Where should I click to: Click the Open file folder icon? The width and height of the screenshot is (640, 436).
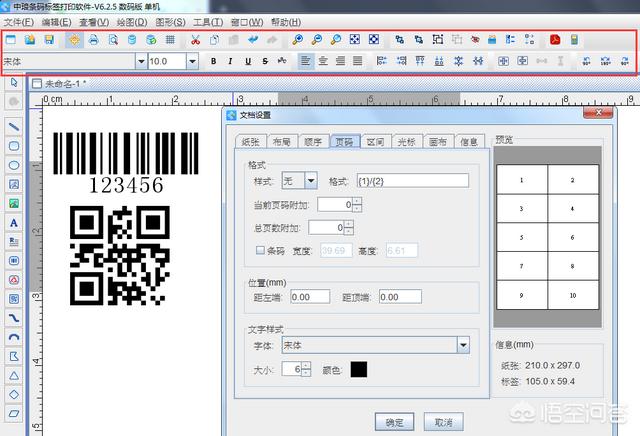pos(30,40)
